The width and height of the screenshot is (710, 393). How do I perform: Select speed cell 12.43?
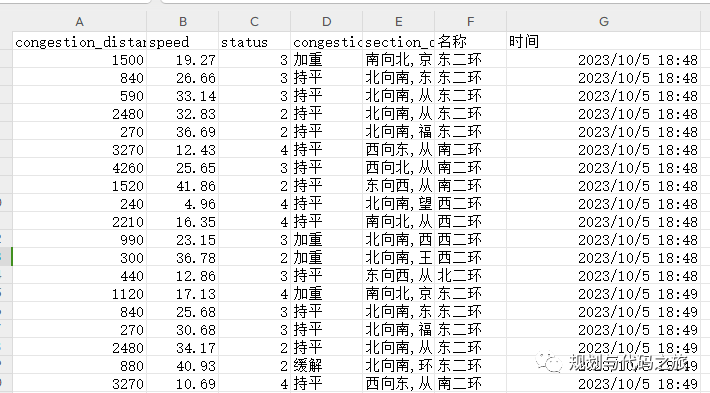tap(182, 150)
